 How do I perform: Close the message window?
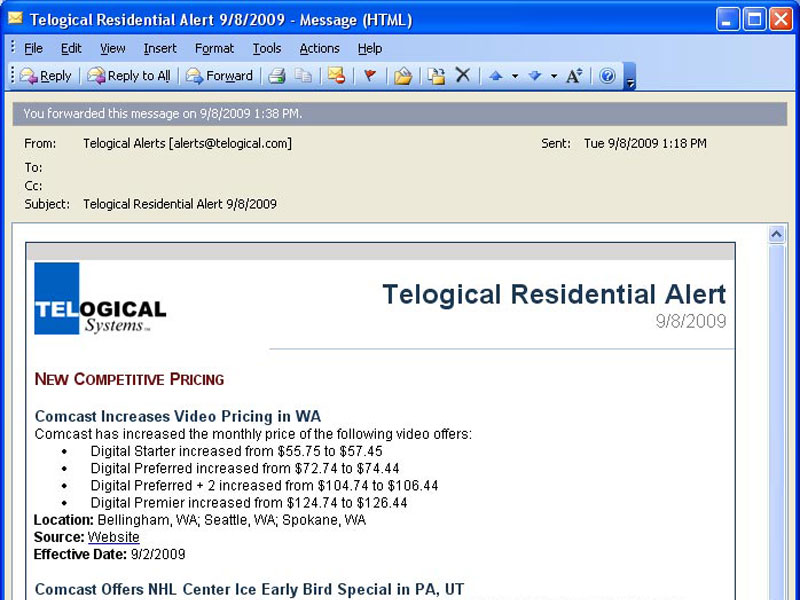tap(781, 20)
